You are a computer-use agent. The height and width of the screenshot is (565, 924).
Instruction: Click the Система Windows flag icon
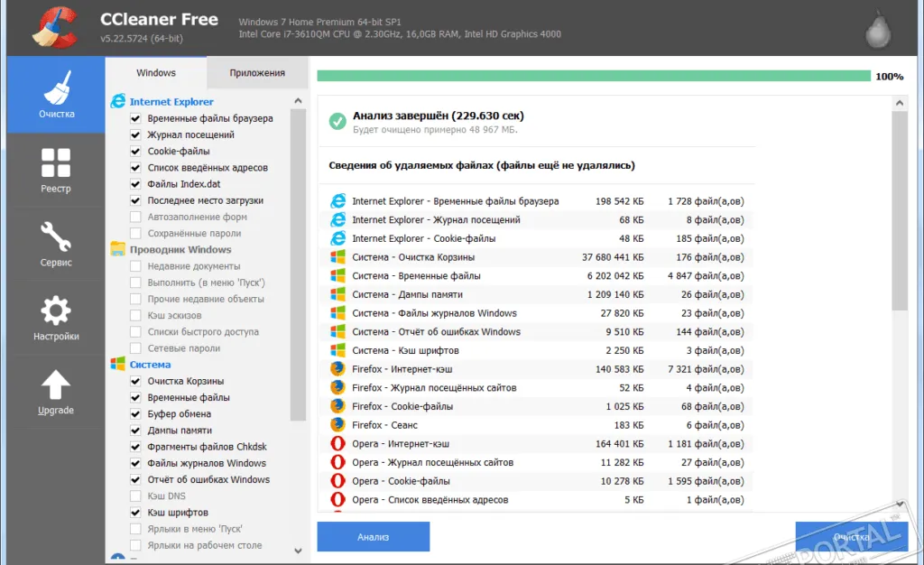point(118,364)
